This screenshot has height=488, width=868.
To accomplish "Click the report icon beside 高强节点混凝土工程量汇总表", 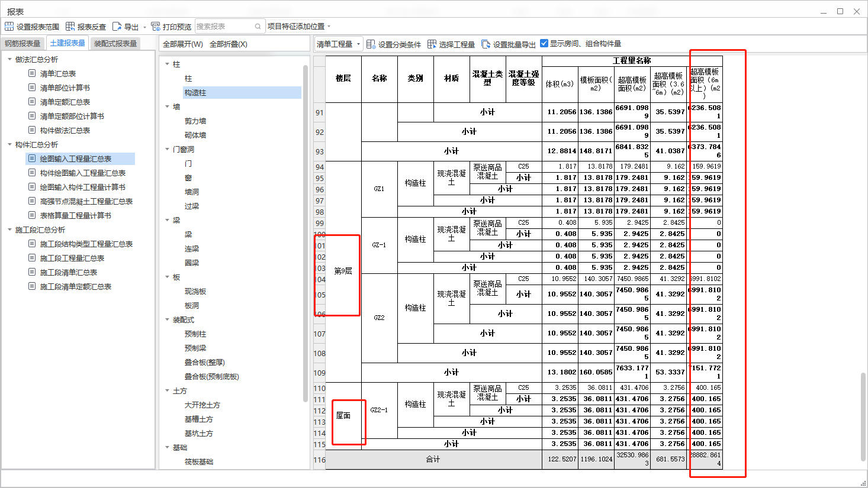I will (32, 201).
